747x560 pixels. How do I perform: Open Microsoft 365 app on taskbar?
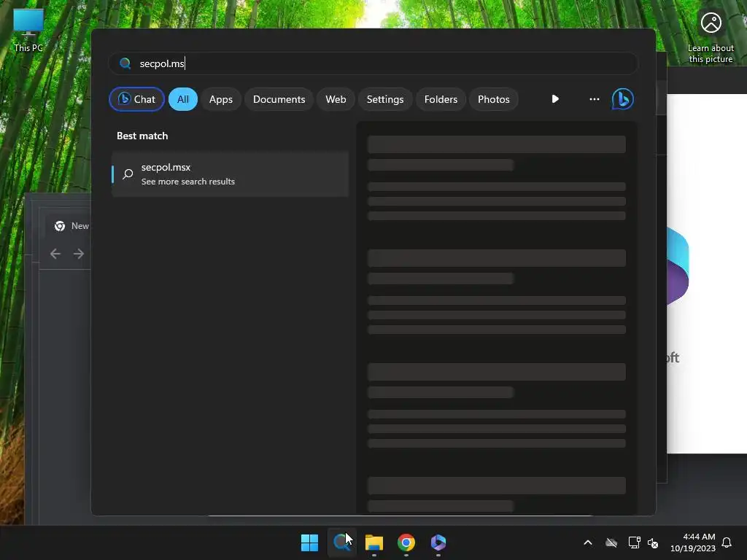[438, 542]
